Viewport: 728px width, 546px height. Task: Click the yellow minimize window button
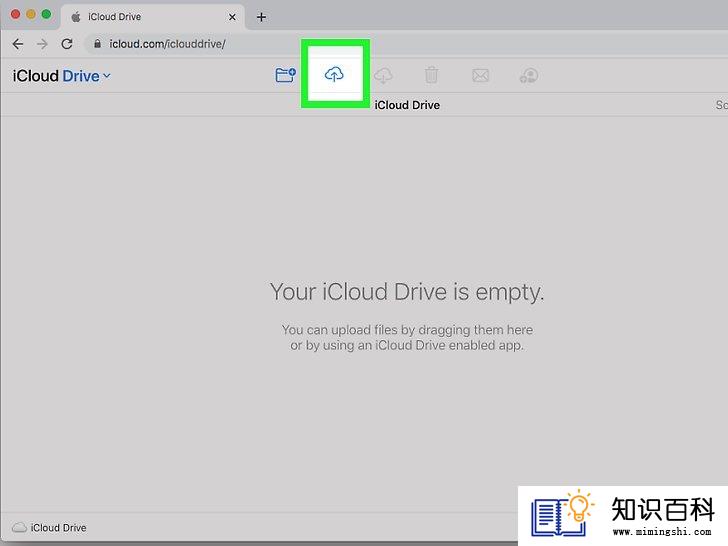coord(31,14)
